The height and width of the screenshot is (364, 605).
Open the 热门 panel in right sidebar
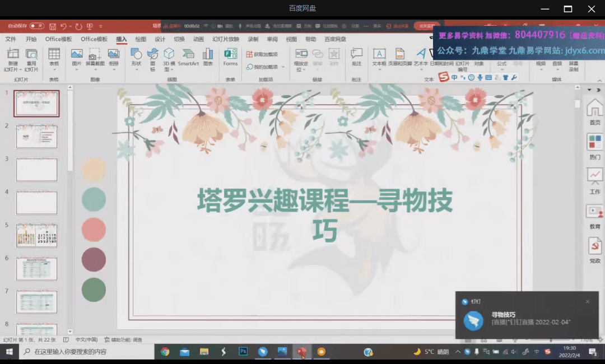click(x=594, y=146)
